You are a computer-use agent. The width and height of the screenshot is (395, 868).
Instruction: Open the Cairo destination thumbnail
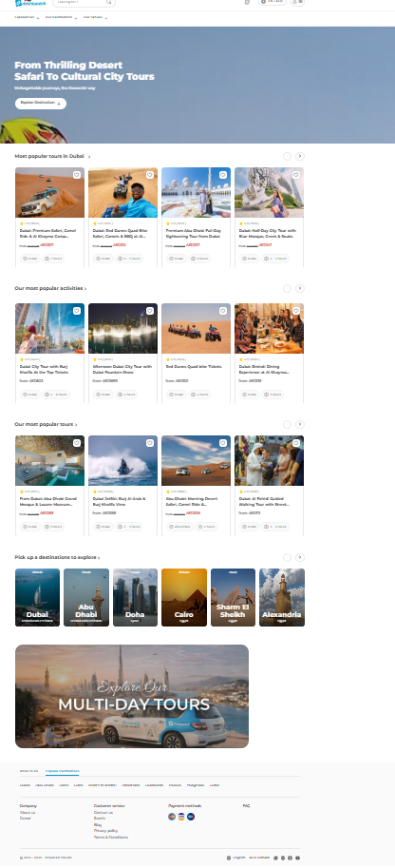tap(184, 597)
